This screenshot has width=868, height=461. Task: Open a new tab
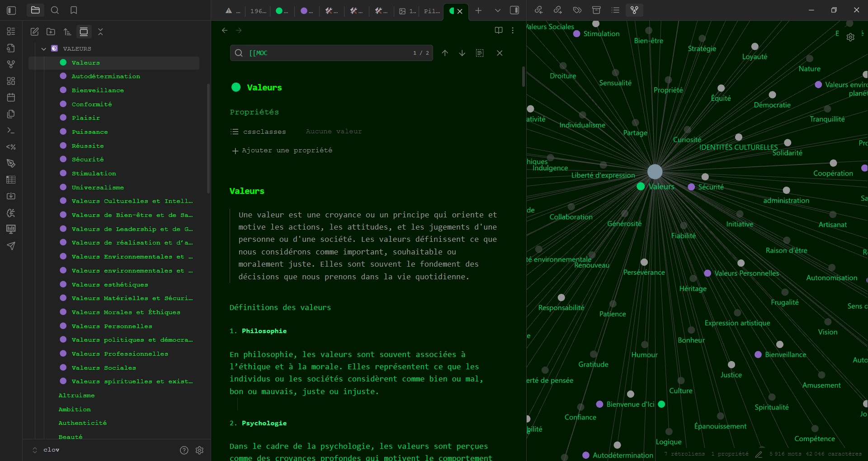478,10
